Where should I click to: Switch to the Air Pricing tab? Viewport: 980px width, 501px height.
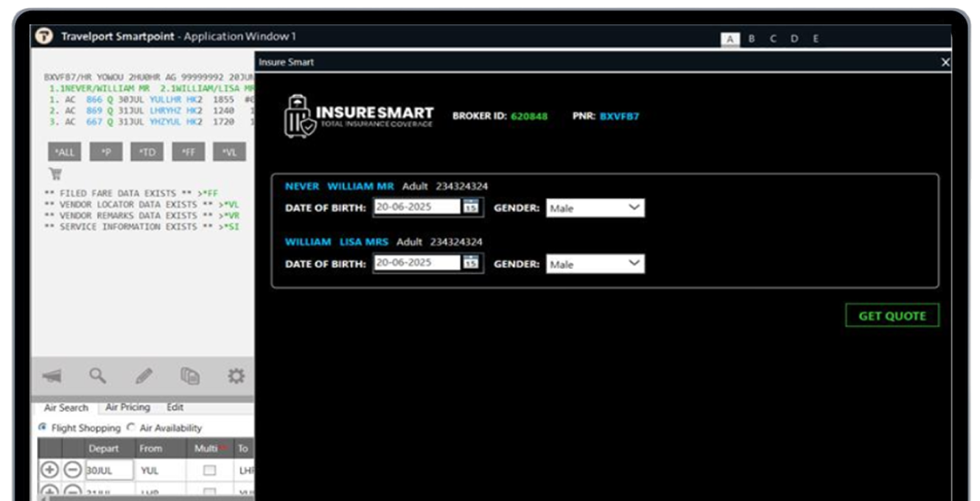coord(127,407)
